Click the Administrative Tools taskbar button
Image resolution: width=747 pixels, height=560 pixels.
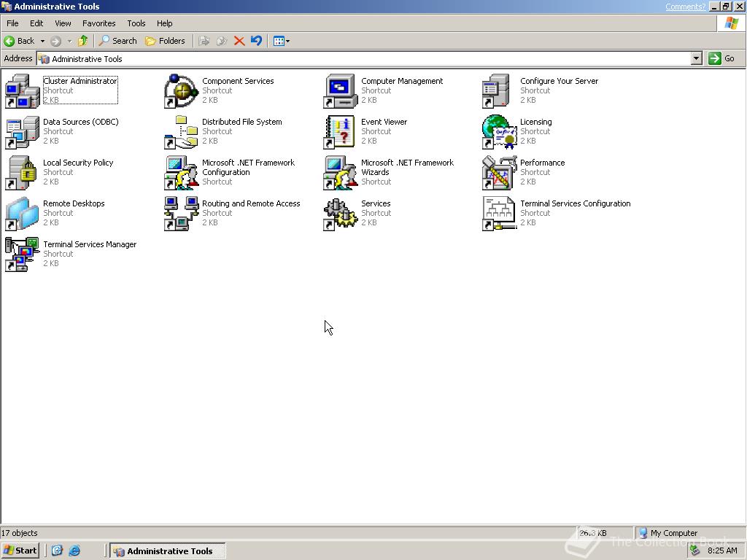(x=168, y=551)
